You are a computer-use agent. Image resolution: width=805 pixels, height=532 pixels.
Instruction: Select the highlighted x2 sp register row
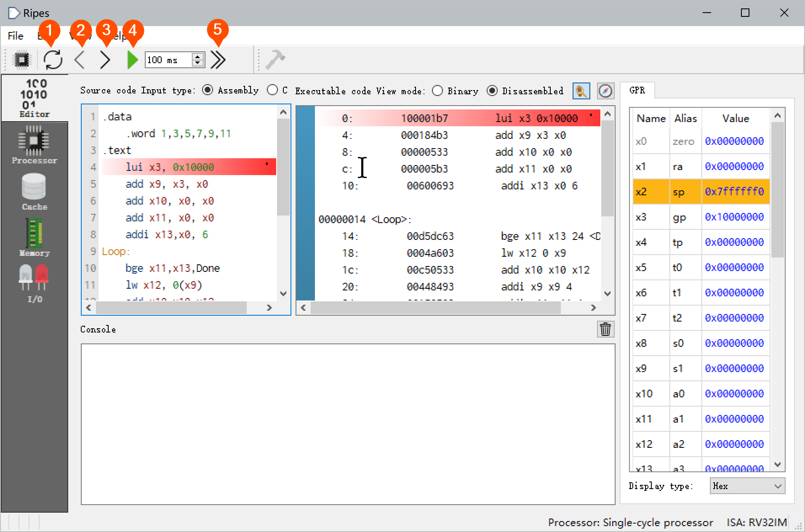pos(701,192)
